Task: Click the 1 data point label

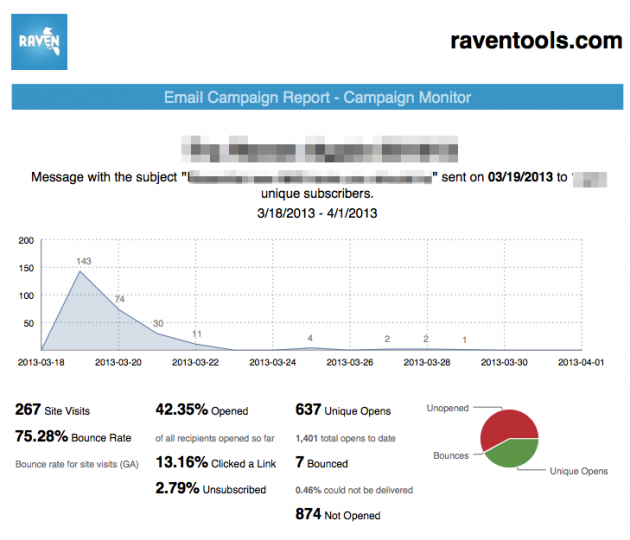Action: 464,340
